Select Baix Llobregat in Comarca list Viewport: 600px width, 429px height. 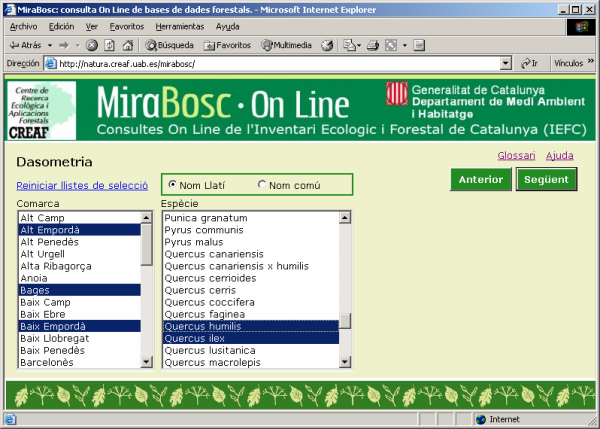[80, 338]
